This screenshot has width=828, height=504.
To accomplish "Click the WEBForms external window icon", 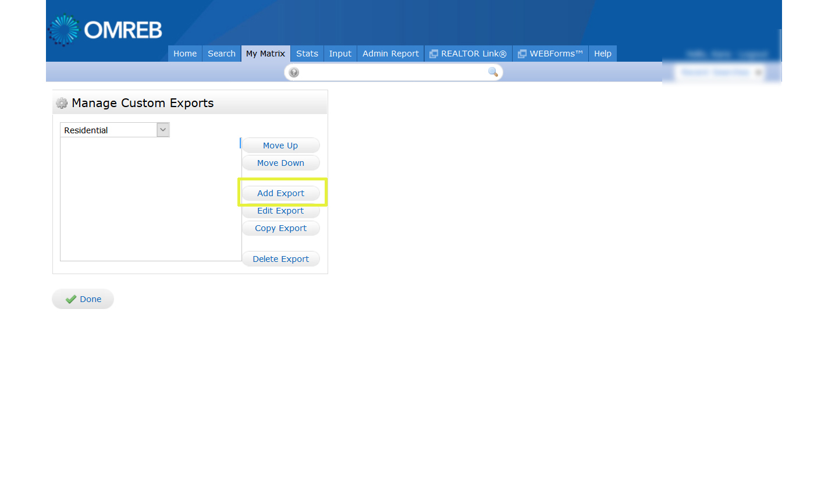I will pos(522,54).
